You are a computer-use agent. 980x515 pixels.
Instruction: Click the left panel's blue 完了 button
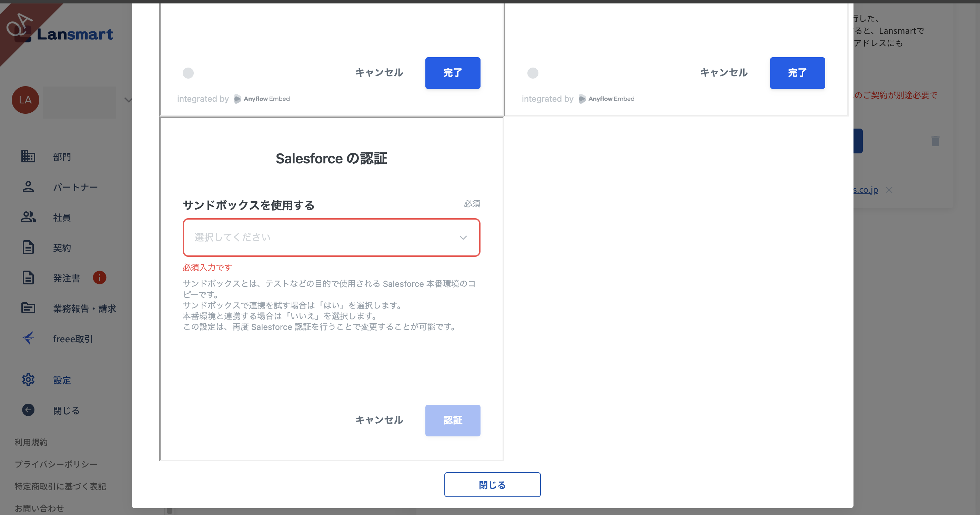coord(452,73)
